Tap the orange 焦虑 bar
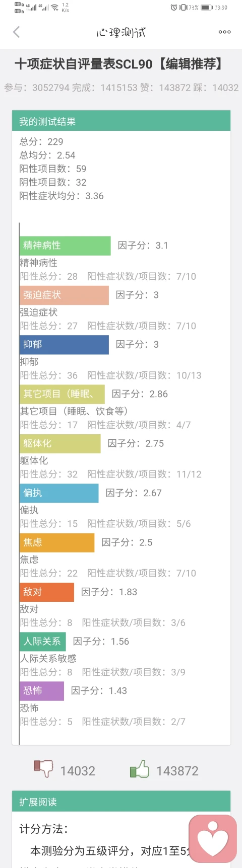 (x=57, y=542)
